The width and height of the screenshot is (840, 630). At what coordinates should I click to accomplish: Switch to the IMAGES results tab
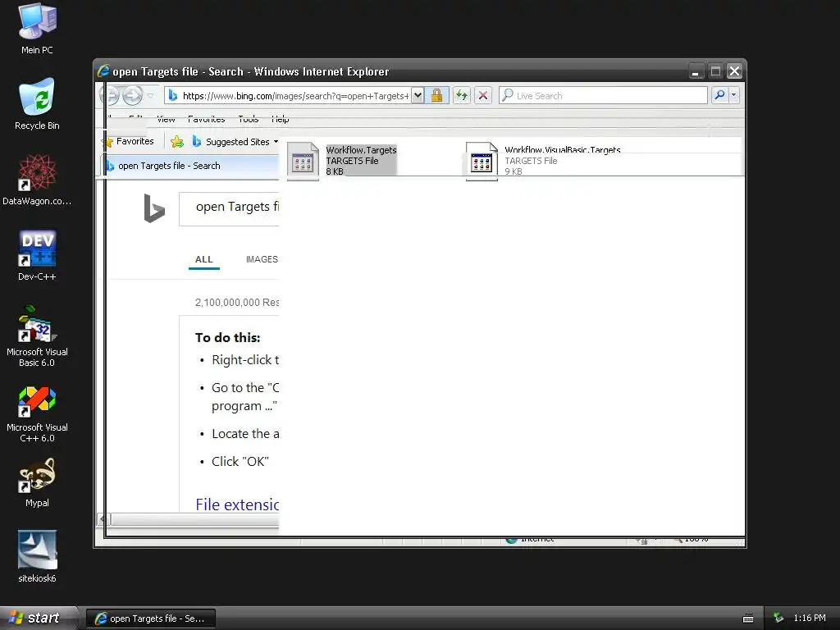(262, 259)
